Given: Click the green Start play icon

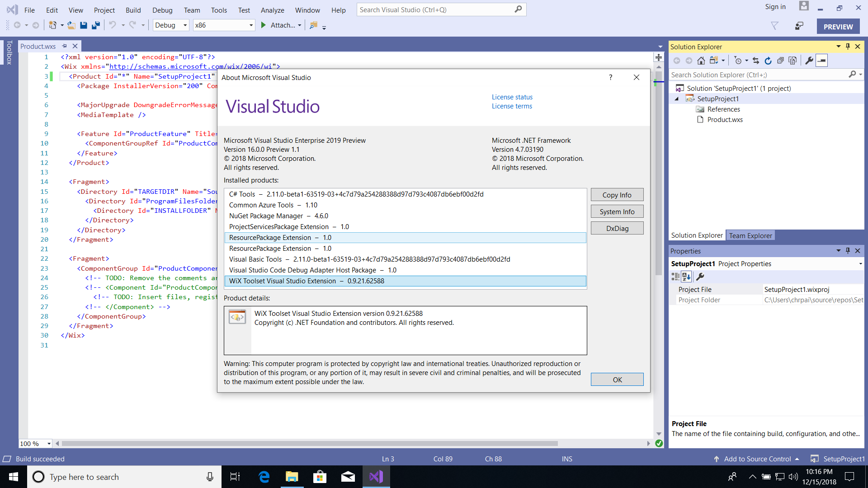Looking at the screenshot, I should [x=264, y=25].
